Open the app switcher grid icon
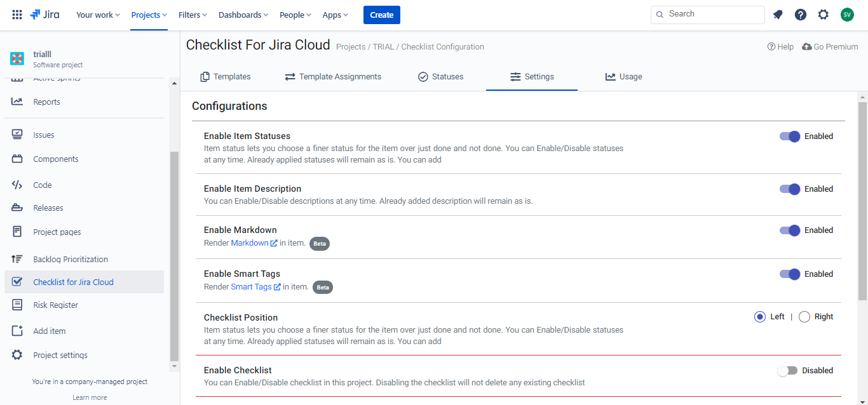 tap(17, 15)
